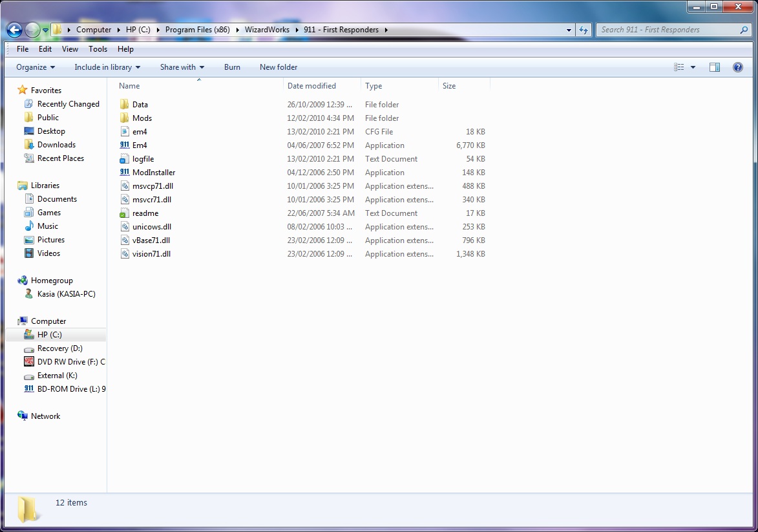Open the Help icon in toolbar

coord(738,67)
